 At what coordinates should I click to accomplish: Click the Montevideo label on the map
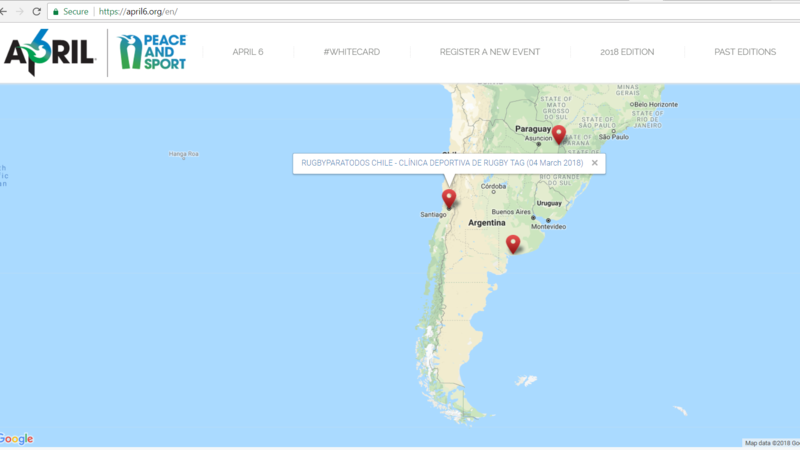pyautogui.click(x=549, y=226)
